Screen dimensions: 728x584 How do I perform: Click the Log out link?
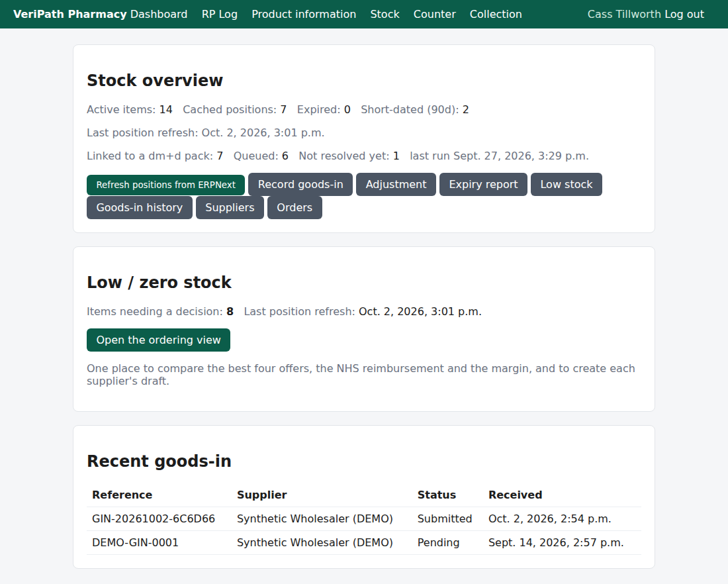pos(684,14)
